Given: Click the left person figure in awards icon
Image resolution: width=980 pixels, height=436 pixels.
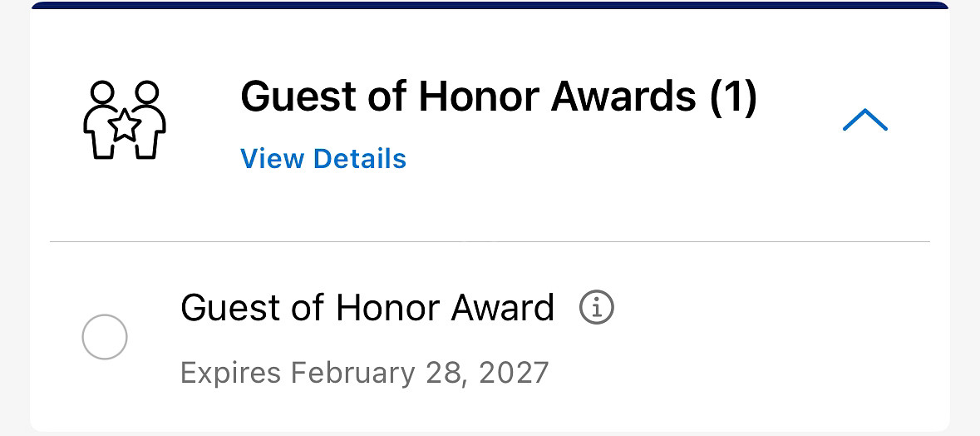Looking at the screenshot, I should pos(101,120).
